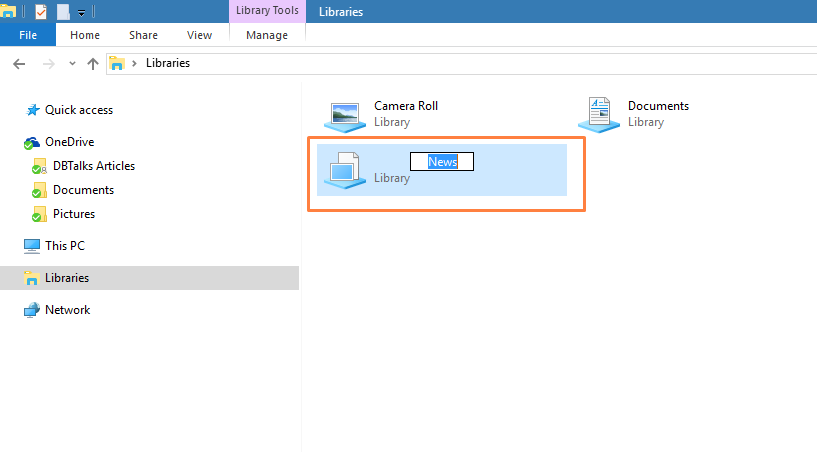Click the Camera Roll library name

pyautogui.click(x=406, y=106)
